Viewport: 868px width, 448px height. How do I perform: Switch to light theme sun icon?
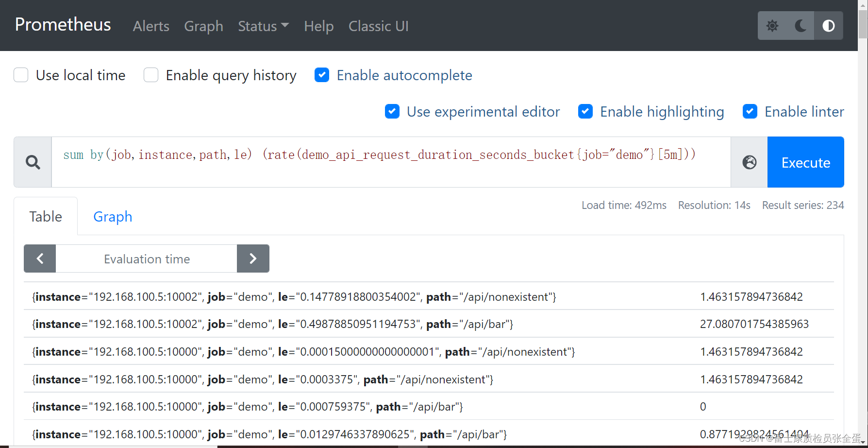pyautogui.click(x=772, y=26)
